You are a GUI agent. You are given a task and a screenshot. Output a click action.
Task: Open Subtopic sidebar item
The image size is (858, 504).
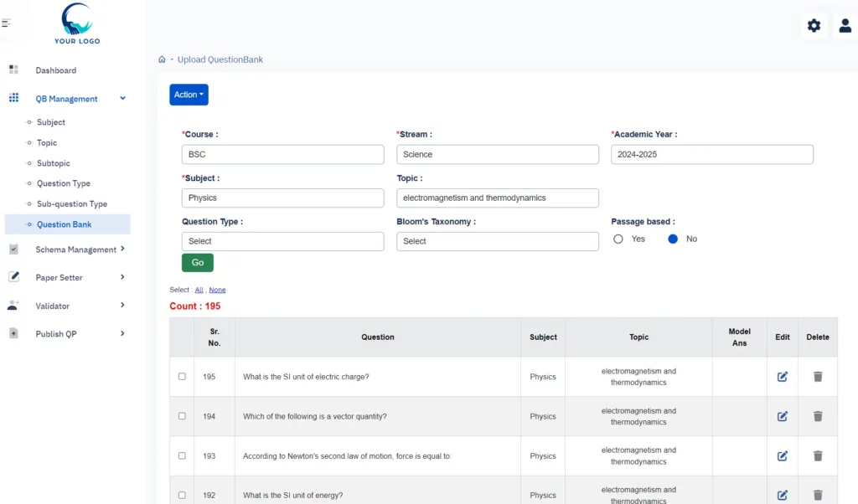point(53,163)
